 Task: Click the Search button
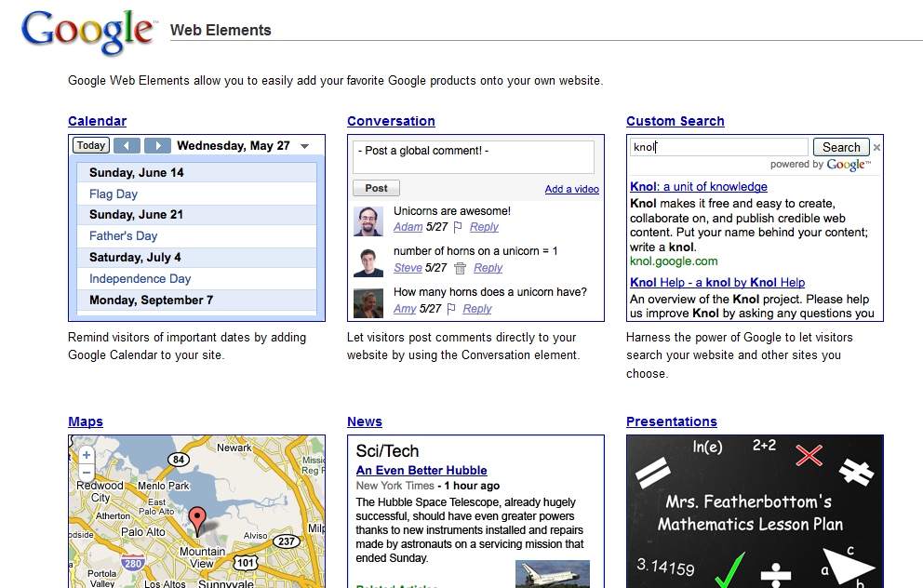[x=841, y=147]
